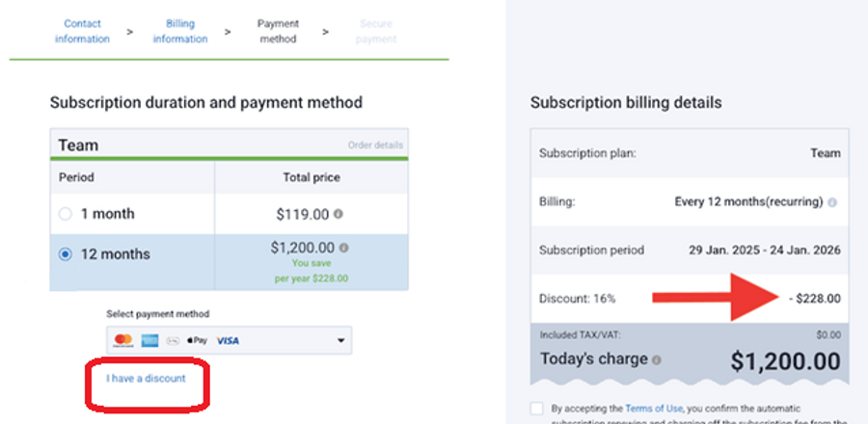Click the Mastercard logo in payment selector
Viewport: 868px width, 424px height.
pos(122,340)
